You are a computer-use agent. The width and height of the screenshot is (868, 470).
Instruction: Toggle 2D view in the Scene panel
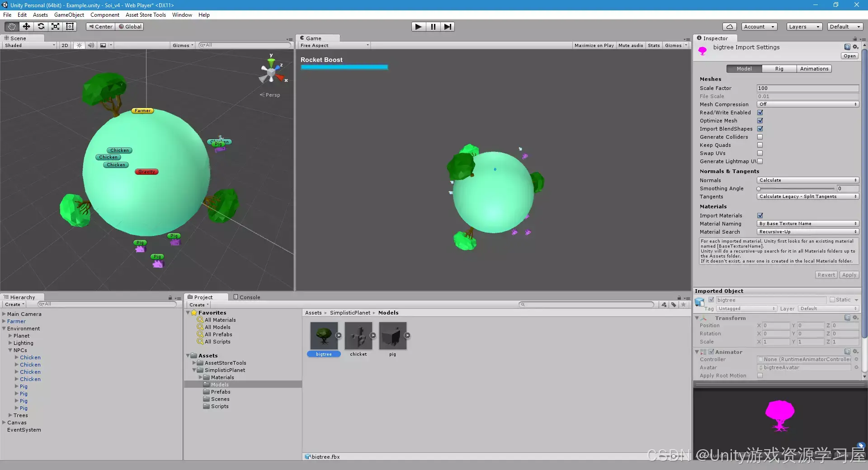click(65, 45)
